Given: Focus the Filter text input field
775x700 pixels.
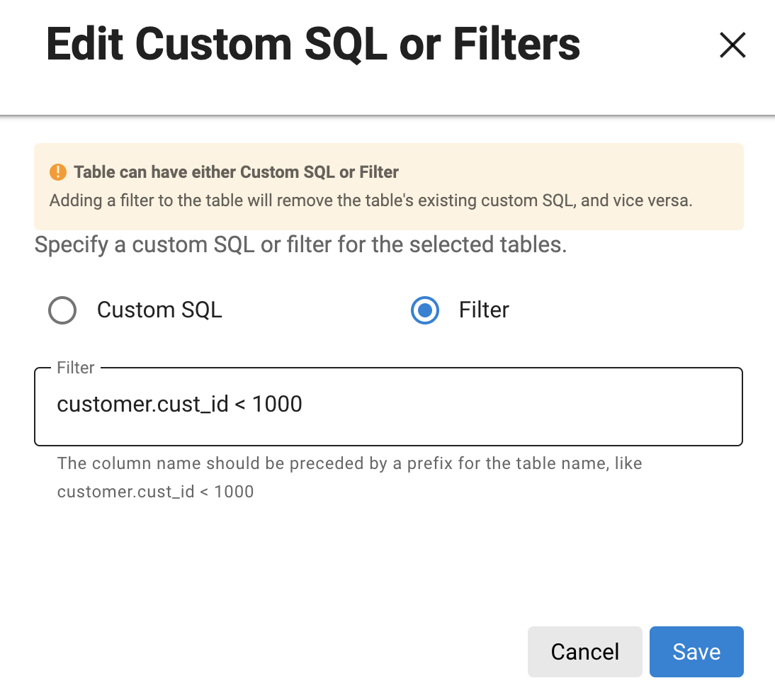Looking at the screenshot, I should (x=388, y=406).
